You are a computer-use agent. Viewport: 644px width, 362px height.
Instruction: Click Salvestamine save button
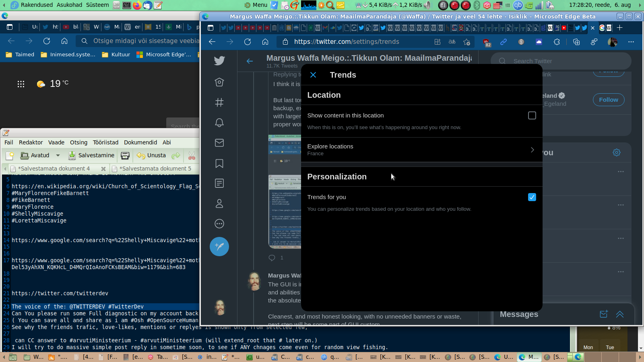91,156
